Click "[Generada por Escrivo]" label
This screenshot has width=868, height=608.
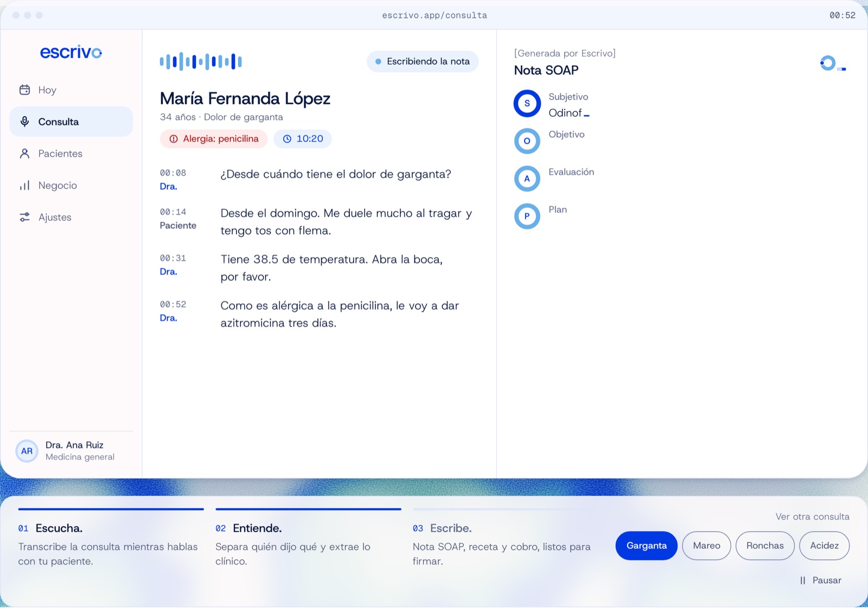pos(565,53)
